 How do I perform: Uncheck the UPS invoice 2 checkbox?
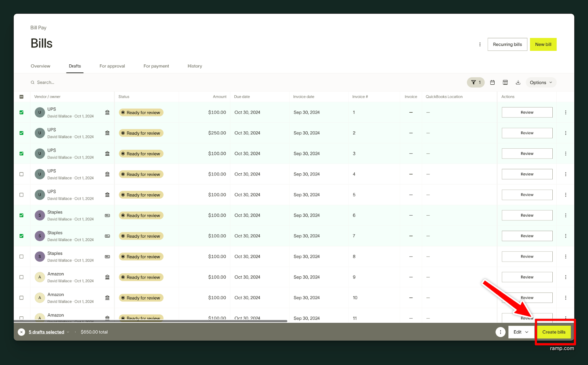point(21,133)
